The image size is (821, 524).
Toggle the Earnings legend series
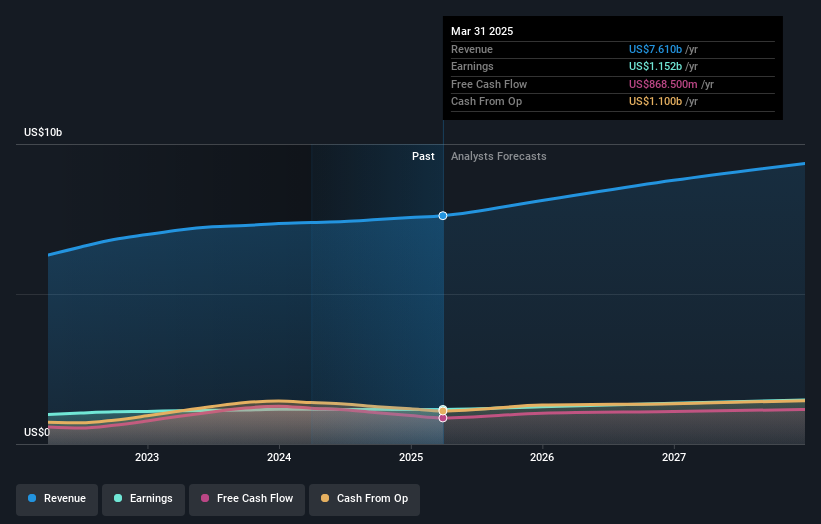(143, 499)
